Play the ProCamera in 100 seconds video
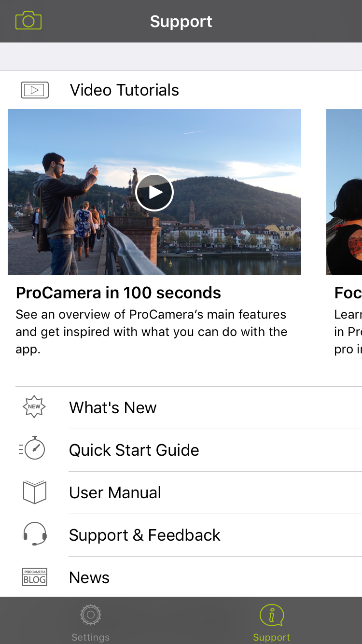 (154, 193)
